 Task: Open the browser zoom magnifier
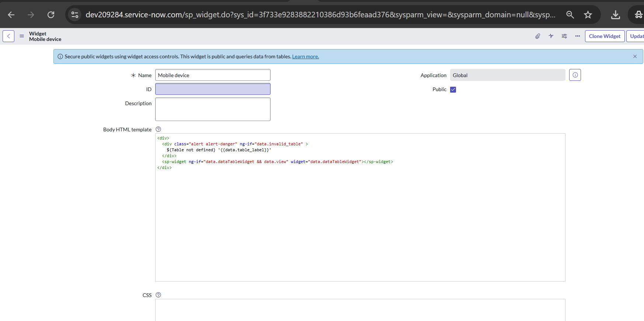pos(570,15)
